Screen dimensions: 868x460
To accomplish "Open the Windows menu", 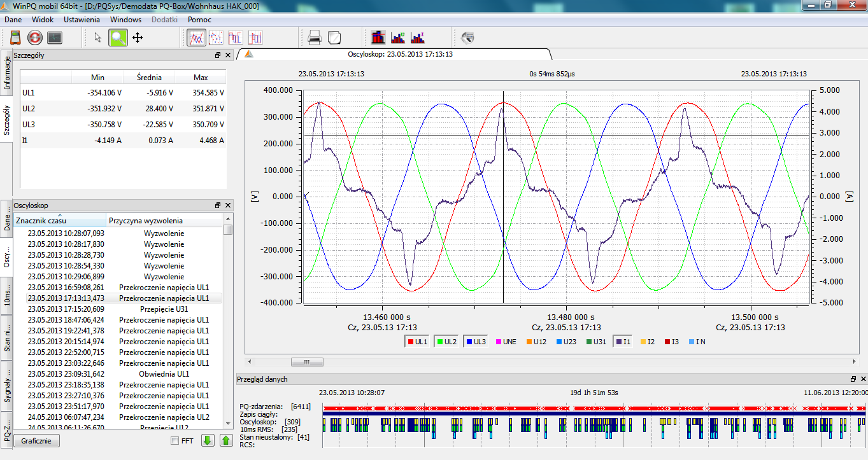I will point(125,20).
